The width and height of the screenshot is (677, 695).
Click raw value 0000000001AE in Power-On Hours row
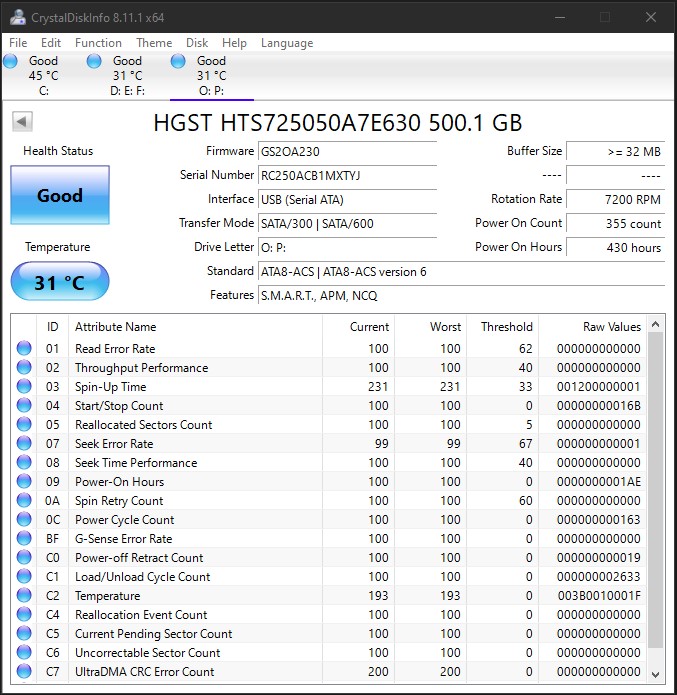tap(599, 481)
